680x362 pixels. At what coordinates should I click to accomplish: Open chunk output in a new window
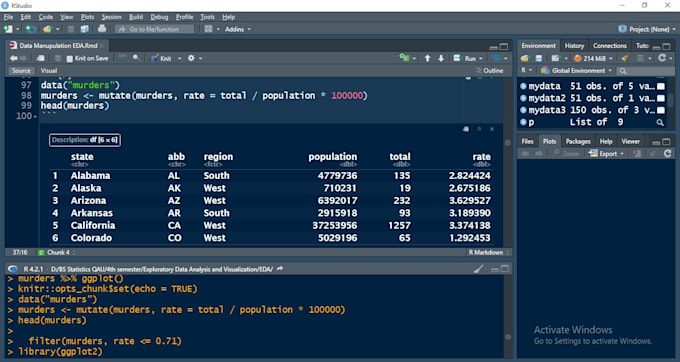466,129
